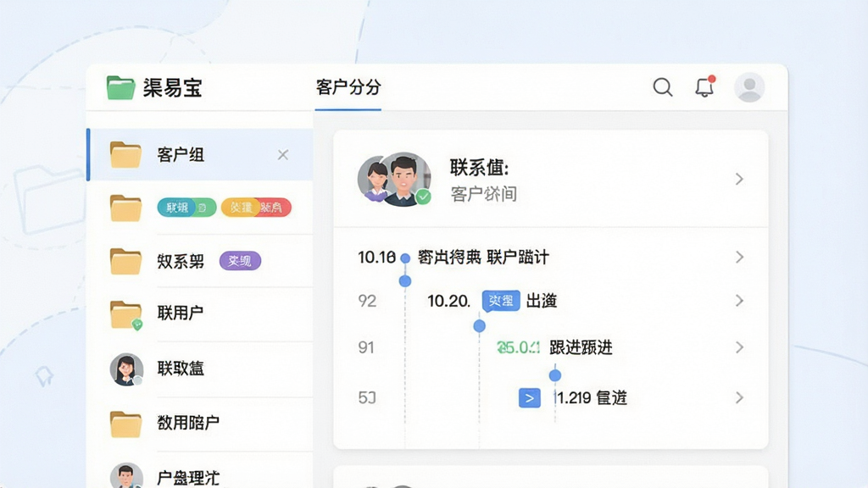Expand the 10.20 row chevron
Image resolution: width=868 pixels, height=488 pixels.
coord(739,301)
